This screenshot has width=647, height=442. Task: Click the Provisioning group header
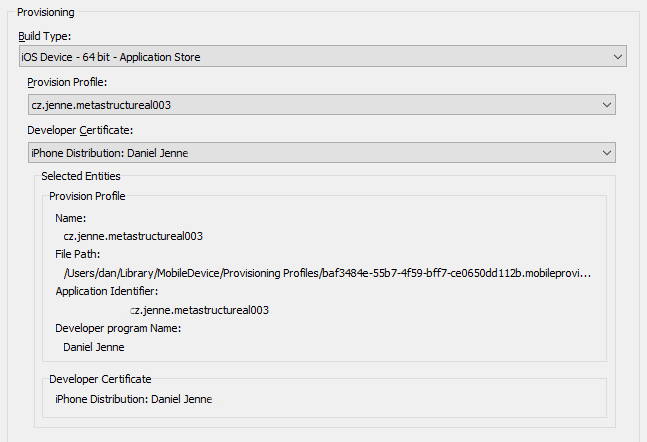click(x=46, y=12)
